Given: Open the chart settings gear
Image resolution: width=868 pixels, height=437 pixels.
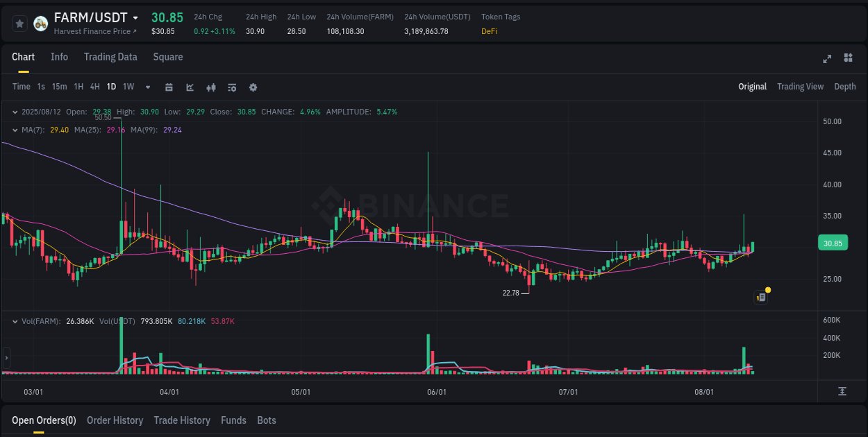Looking at the screenshot, I should point(253,87).
